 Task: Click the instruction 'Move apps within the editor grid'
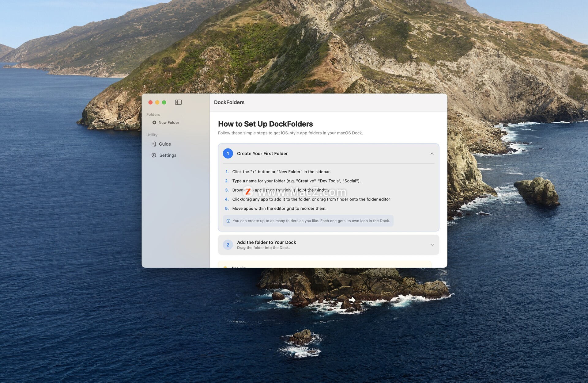pyautogui.click(x=279, y=209)
